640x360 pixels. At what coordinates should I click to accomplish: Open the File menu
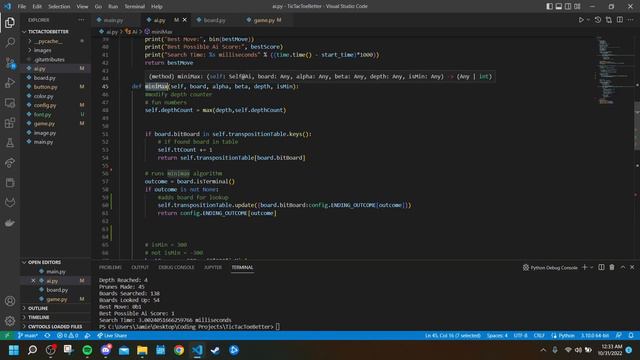point(22,6)
